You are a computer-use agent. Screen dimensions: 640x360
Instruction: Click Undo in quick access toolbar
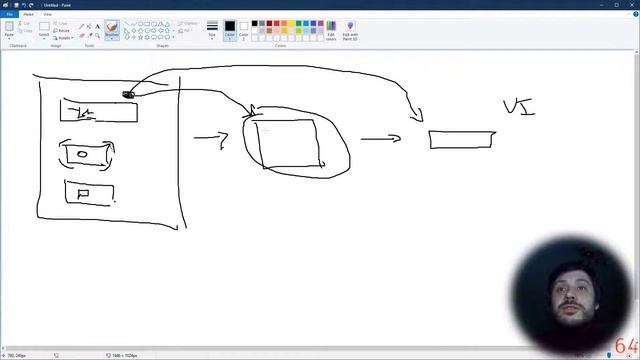(24, 5)
